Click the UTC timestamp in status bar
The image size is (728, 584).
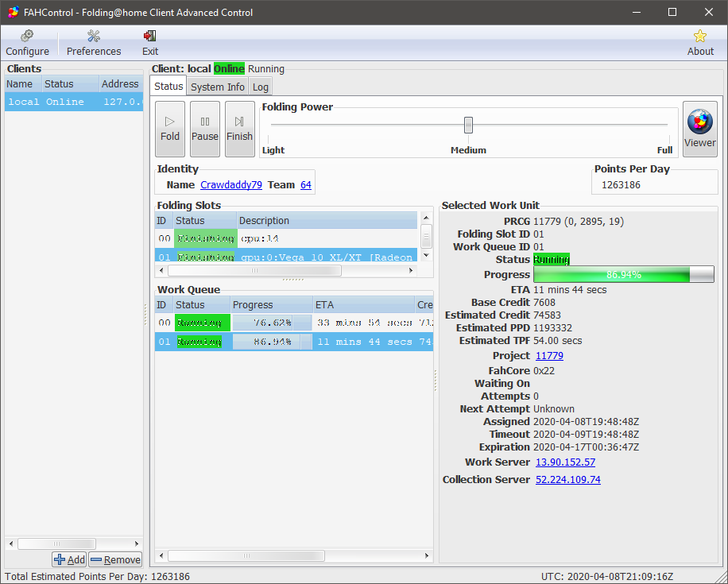607,577
